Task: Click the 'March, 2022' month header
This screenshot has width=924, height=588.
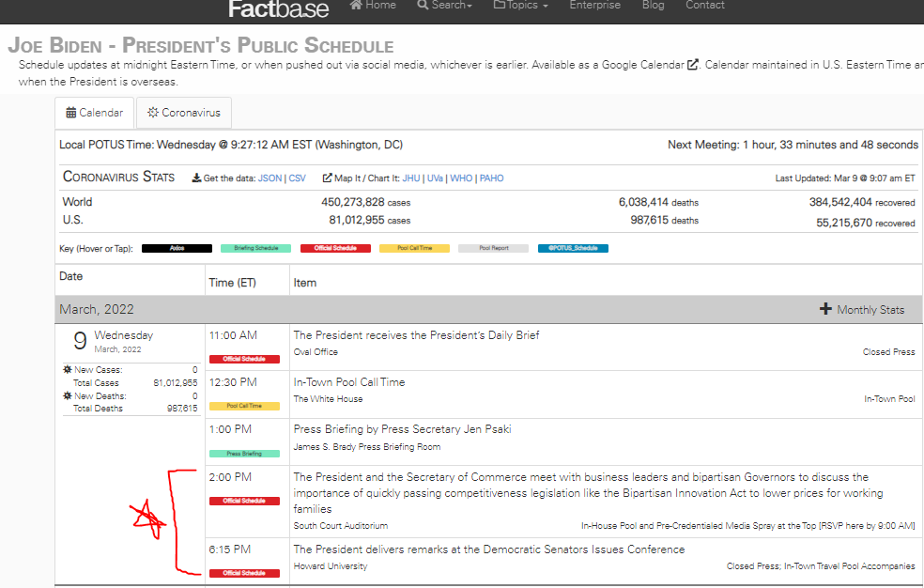Action: click(x=97, y=310)
